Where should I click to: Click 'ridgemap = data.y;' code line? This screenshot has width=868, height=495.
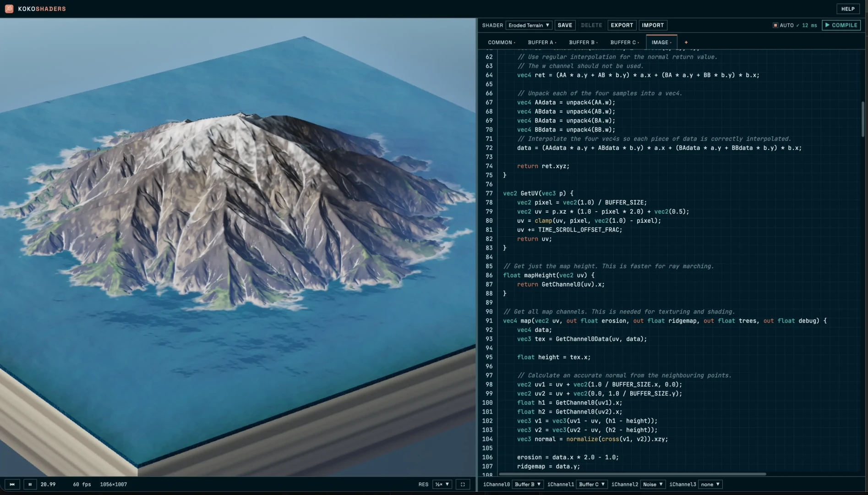(548, 466)
